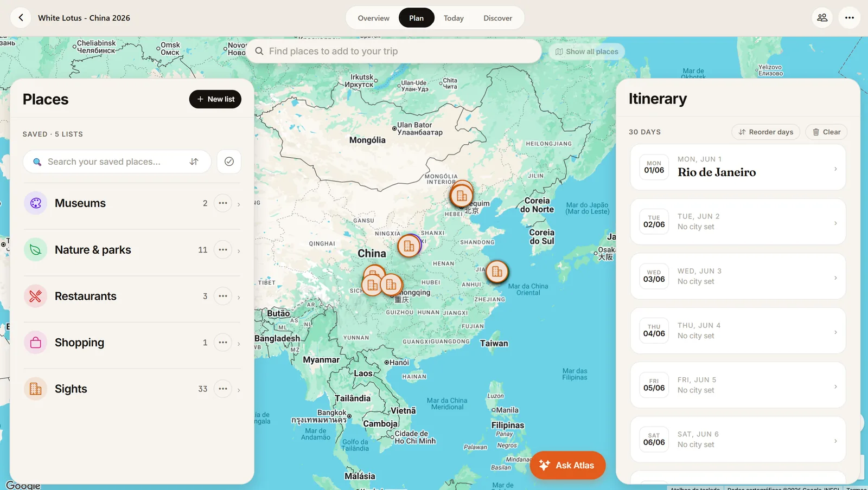Click the Search your saved places field
868x490 pixels.
tap(117, 162)
